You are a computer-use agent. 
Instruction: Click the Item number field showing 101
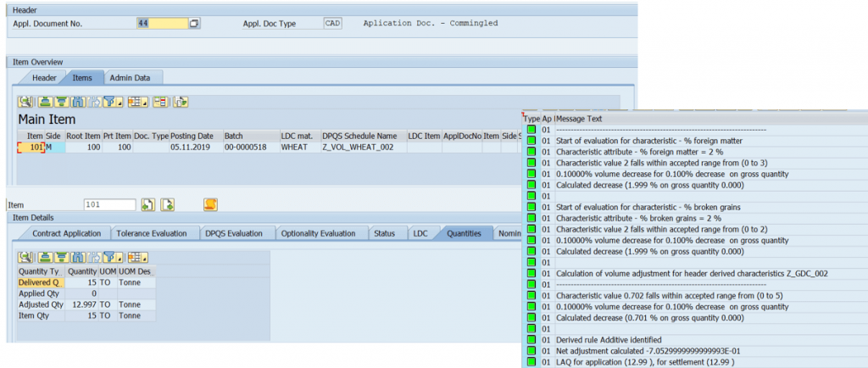coord(109,204)
